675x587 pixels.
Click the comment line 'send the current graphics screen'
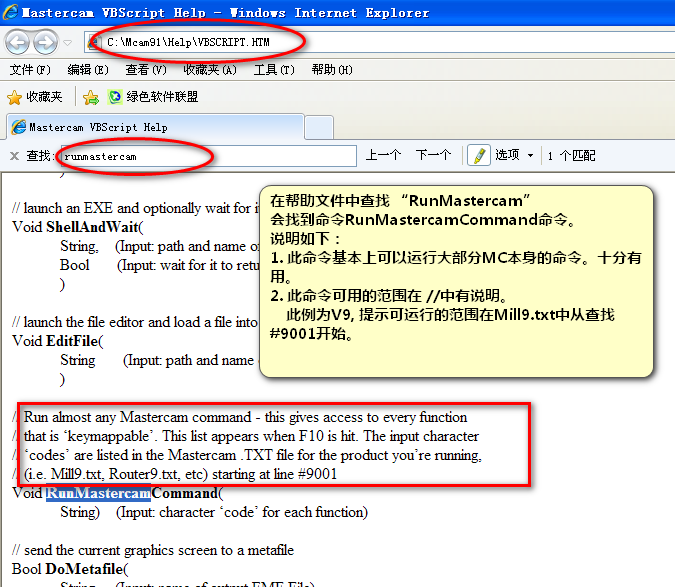coord(153,550)
